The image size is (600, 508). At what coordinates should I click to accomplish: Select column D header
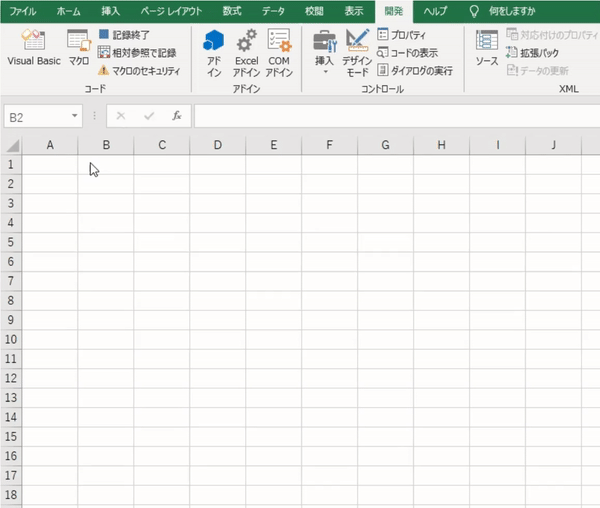(218, 145)
